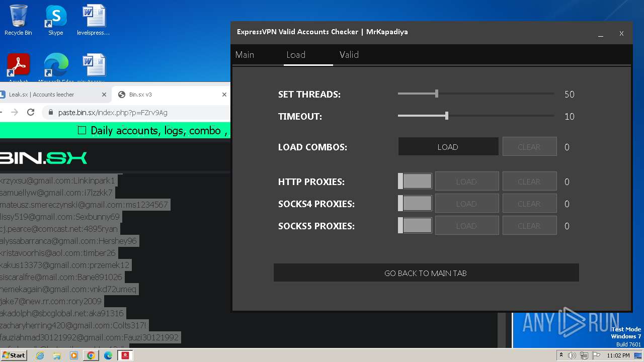Minimize the ExpressVPN checker window
This screenshot has width=644, height=362.
pos(601,34)
